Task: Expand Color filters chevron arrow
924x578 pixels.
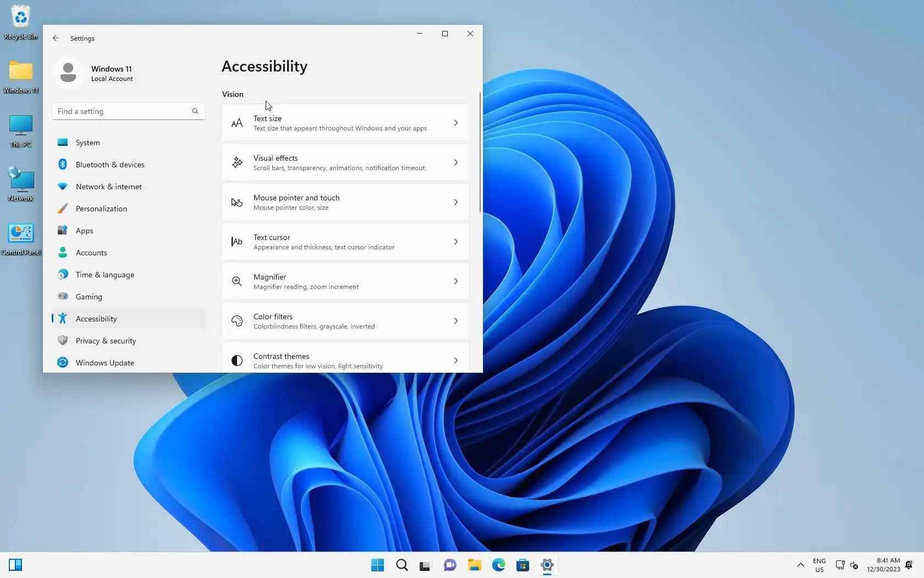Action: 456,321
